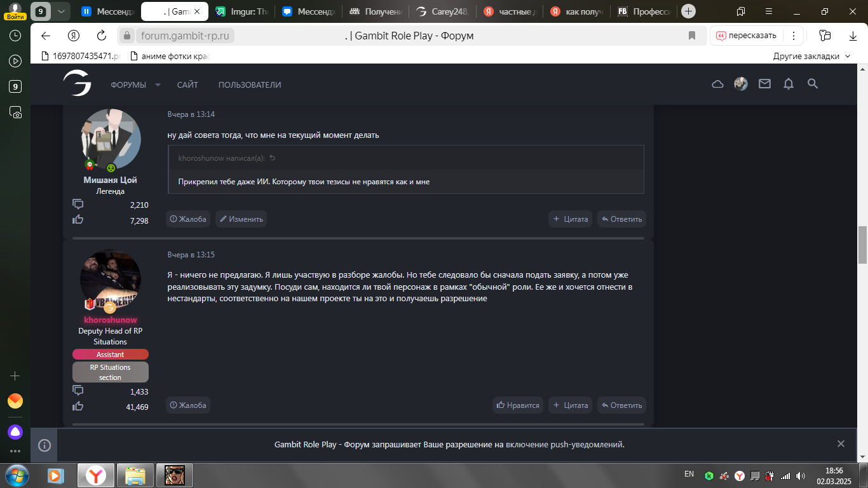Bookmark this page in address bar
868x488 pixels.
coord(692,36)
